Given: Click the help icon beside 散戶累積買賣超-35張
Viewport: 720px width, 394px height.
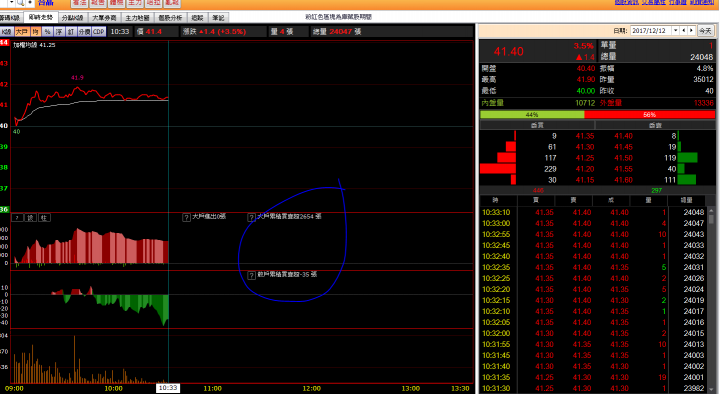Looking at the screenshot, I should [x=252, y=276].
